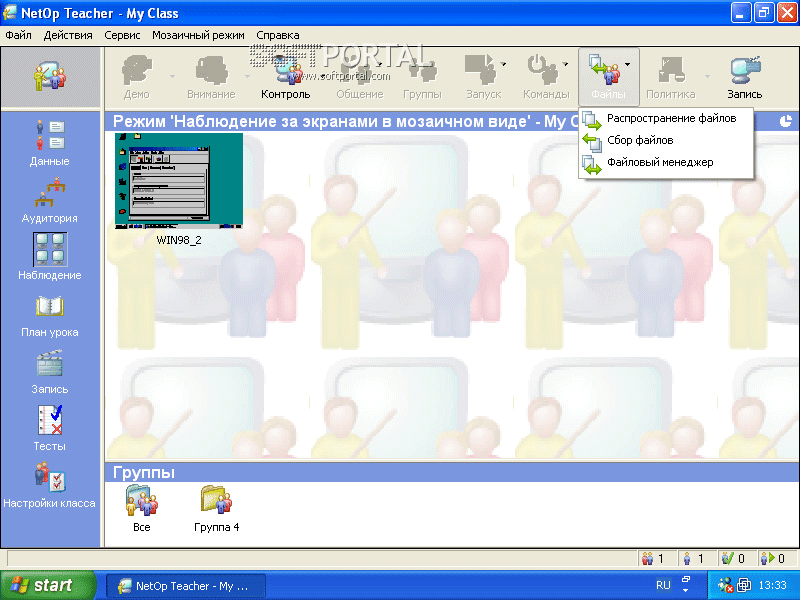Toggle the Файлы dropdown arrow
The height and width of the screenshot is (600, 800).
(628, 64)
